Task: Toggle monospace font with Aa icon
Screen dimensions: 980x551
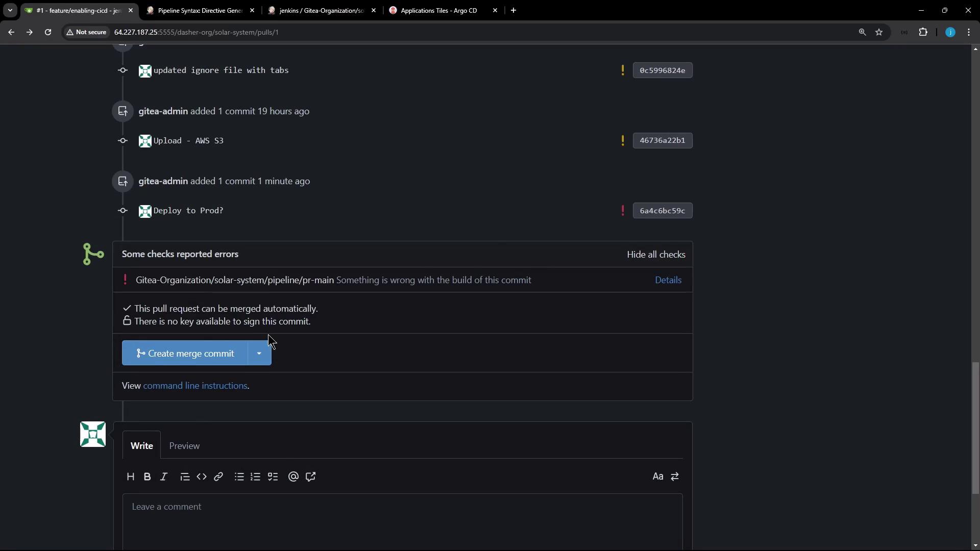Action: tap(657, 477)
